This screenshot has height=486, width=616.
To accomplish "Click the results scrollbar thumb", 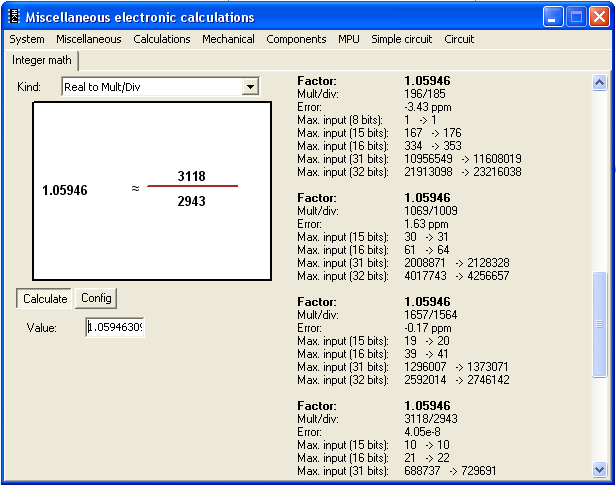I will click(600, 322).
